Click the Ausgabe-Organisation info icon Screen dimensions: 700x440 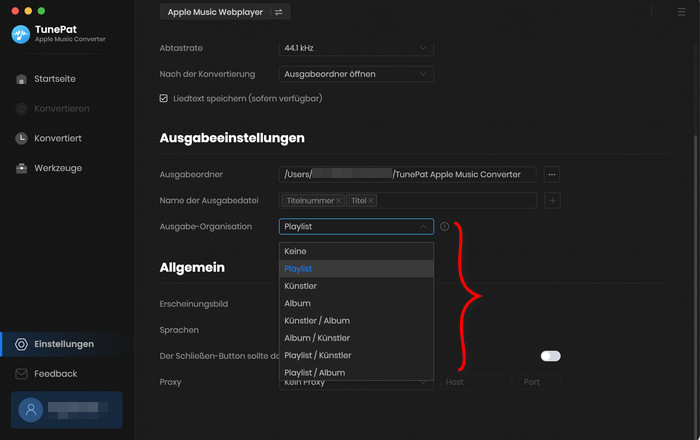pyautogui.click(x=444, y=227)
